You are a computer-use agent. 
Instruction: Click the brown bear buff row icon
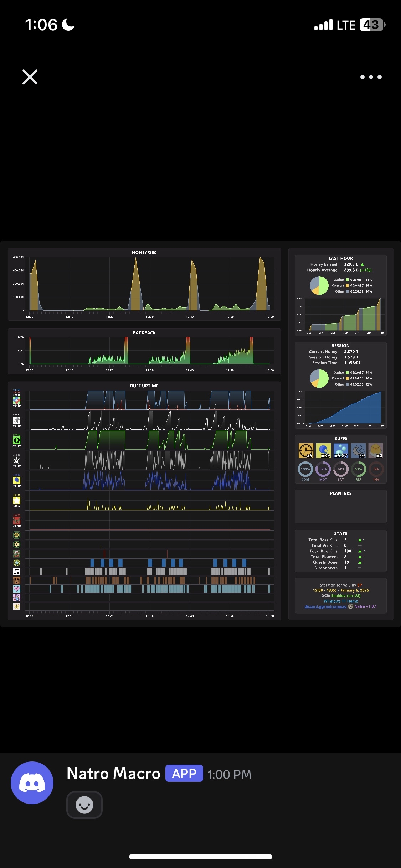tap(17, 580)
